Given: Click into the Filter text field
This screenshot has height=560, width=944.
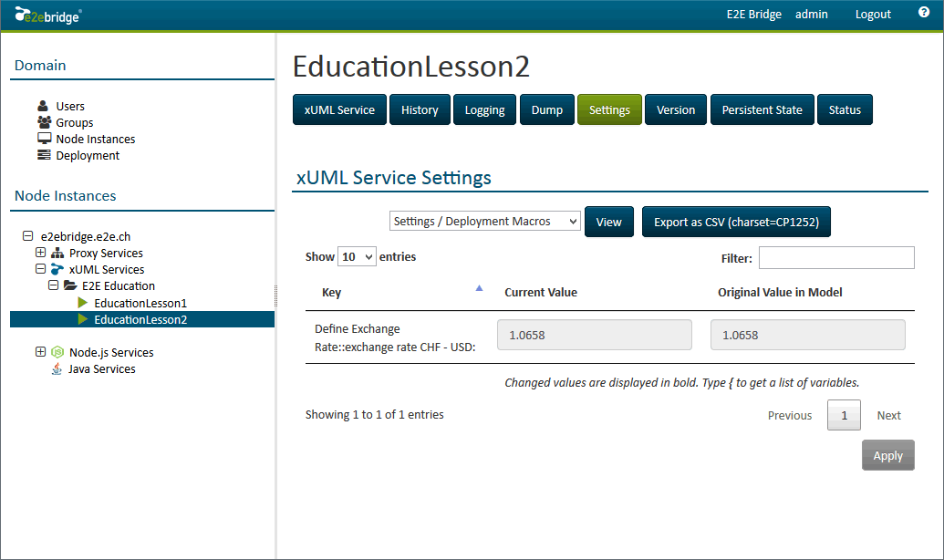Looking at the screenshot, I should coord(835,258).
